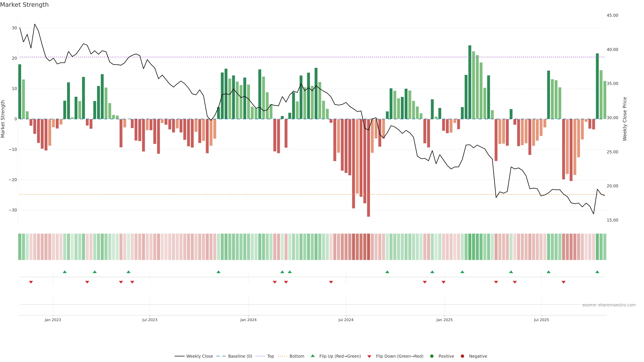Click the Jul 2025 x-axis label
644x362 pixels.
tap(541, 320)
